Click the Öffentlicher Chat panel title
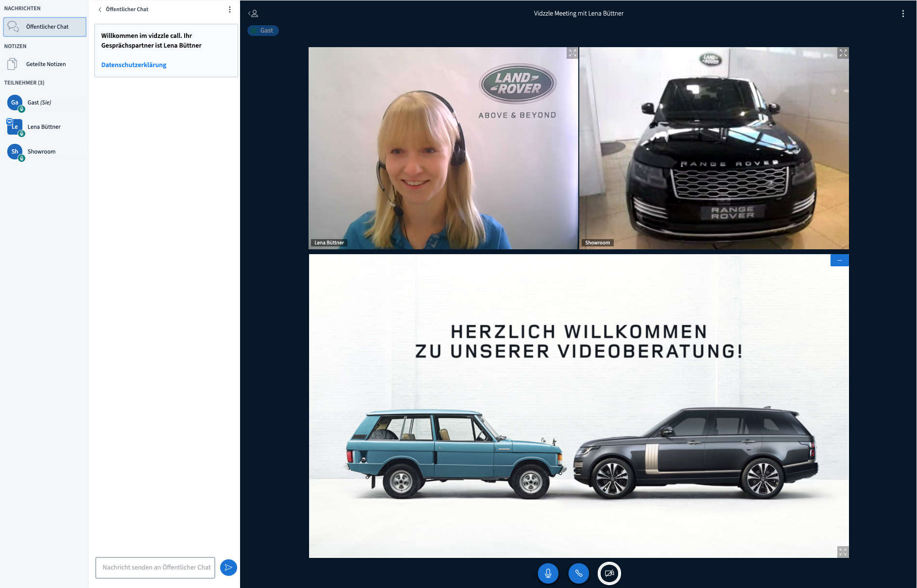Viewport: 917px width, 588px height. point(127,10)
